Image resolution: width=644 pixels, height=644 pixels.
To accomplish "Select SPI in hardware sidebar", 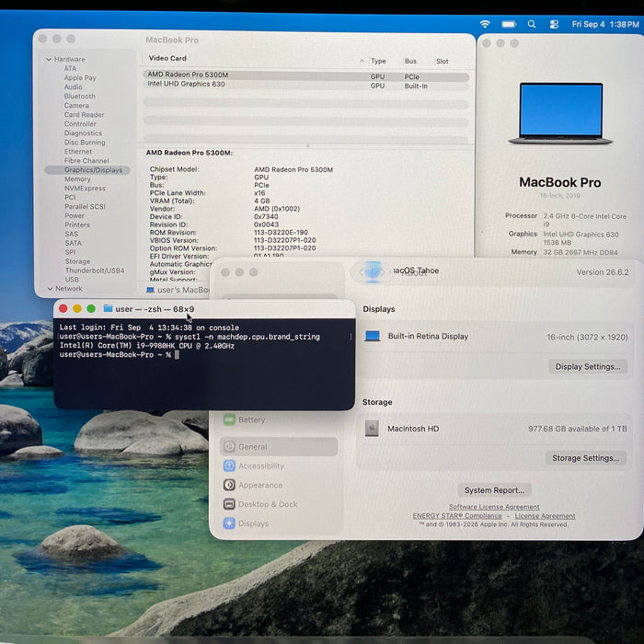I will (70, 252).
